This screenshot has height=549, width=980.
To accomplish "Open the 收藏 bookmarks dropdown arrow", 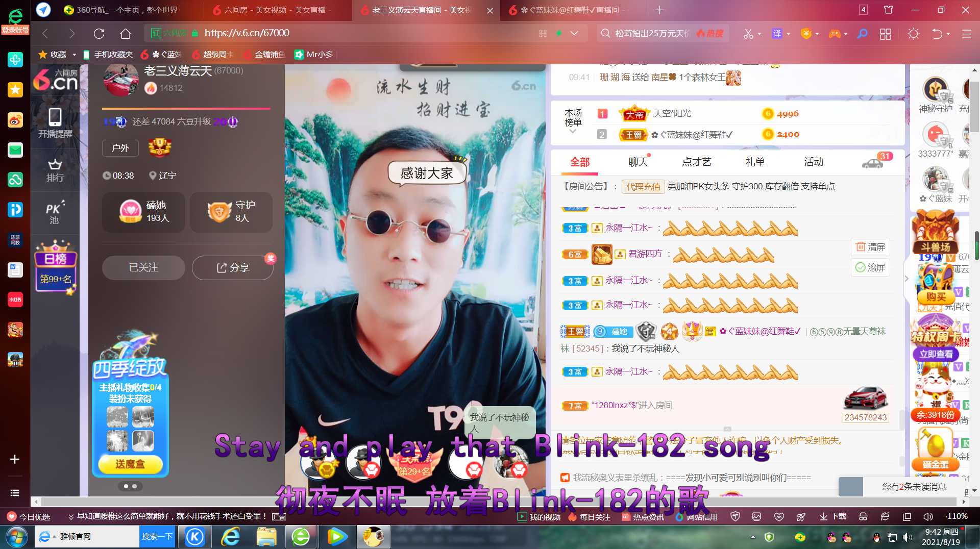I will [x=74, y=55].
